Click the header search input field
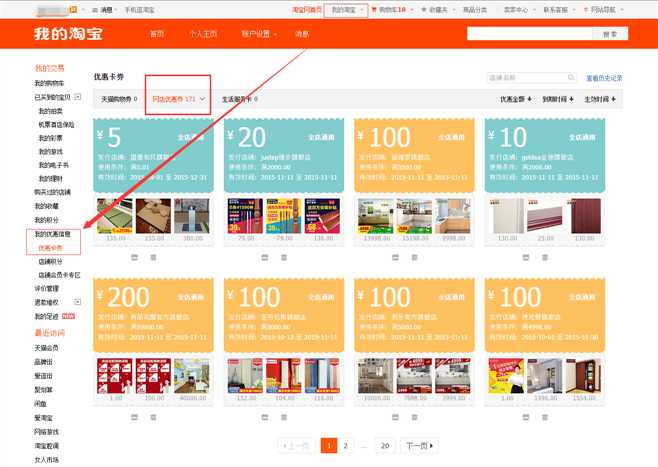658x467 pixels. pyautogui.click(x=530, y=34)
